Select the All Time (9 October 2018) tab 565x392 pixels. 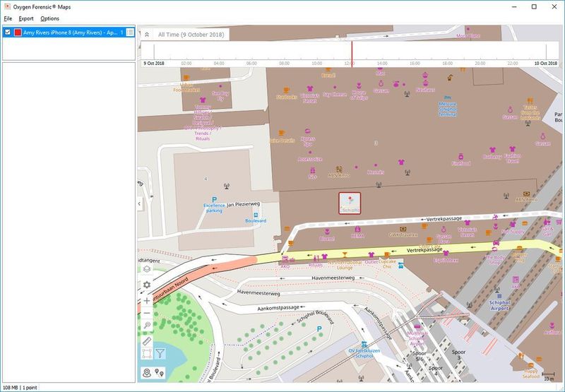tap(191, 35)
